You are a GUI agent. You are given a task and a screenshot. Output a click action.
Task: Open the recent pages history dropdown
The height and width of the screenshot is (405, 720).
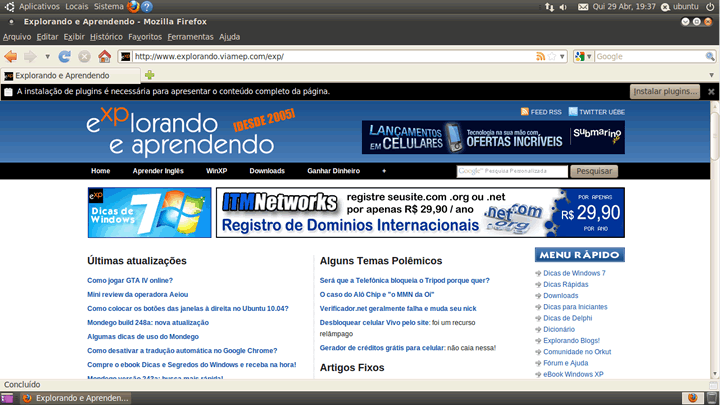47,56
